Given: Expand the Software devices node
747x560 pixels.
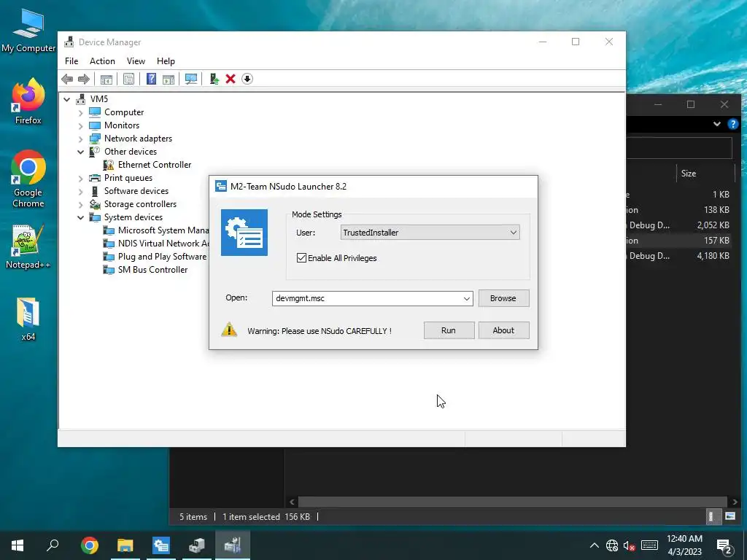Looking at the screenshot, I should [80, 192].
